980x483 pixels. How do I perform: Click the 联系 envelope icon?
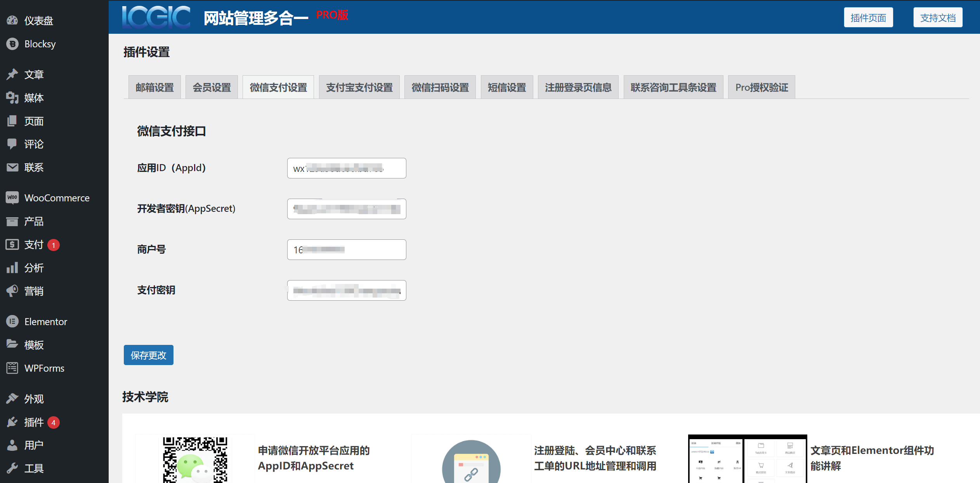pos(12,167)
